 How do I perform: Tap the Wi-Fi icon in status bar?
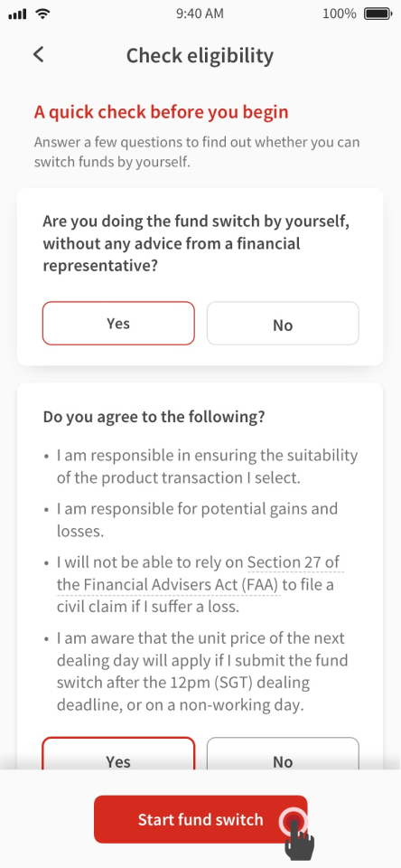42,14
